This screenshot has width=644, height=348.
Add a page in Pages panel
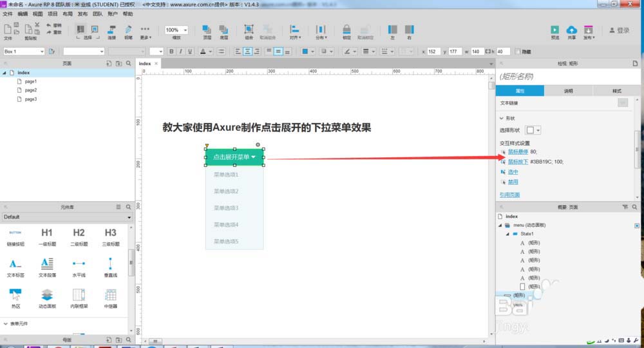pos(109,63)
